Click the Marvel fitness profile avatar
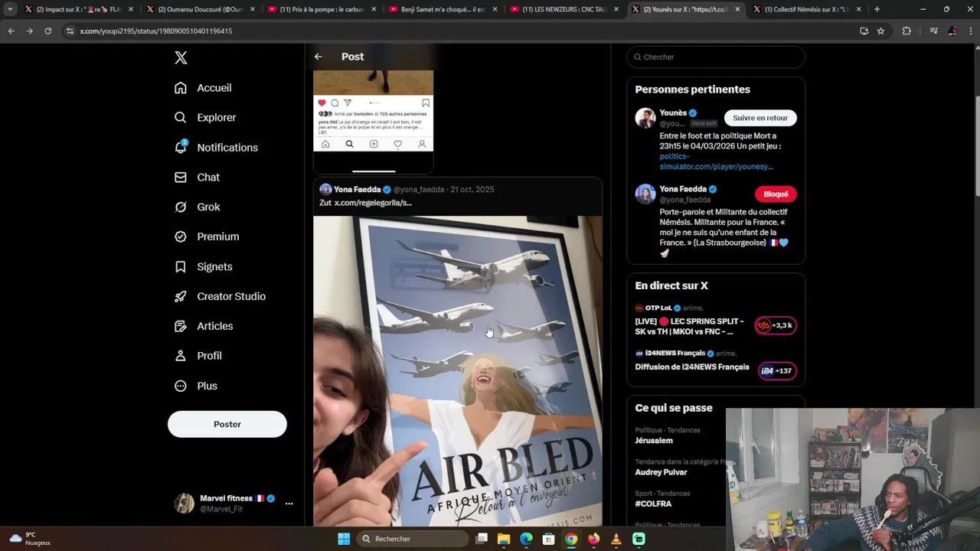The width and height of the screenshot is (980, 551). coord(184,504)
